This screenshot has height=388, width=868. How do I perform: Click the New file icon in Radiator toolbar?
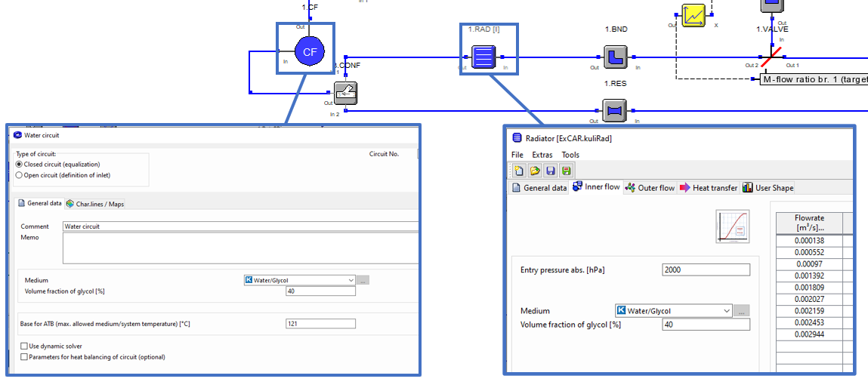[x=518, y=171]
